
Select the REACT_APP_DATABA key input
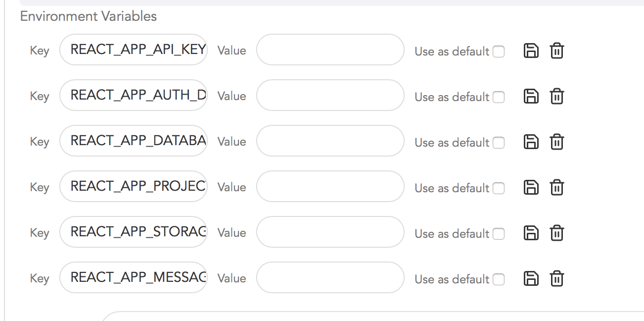[x=134, y=141]
